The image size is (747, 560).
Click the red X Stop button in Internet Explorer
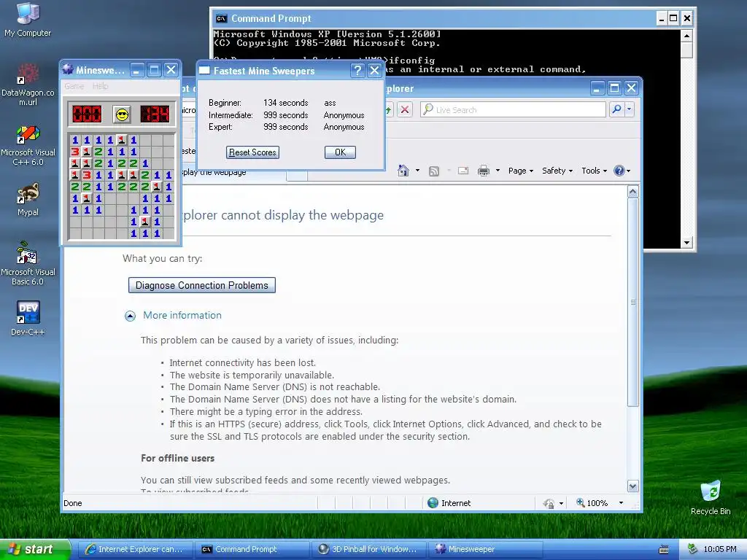coord(404,109)
